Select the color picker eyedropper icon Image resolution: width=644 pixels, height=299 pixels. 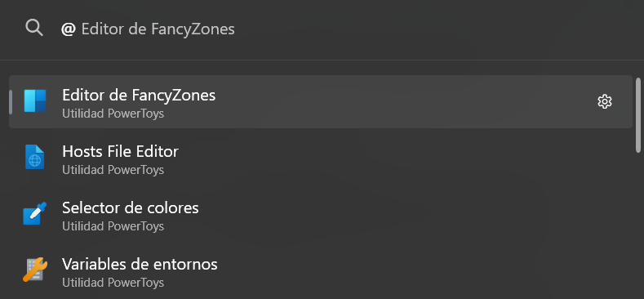(x=35, y=213)
